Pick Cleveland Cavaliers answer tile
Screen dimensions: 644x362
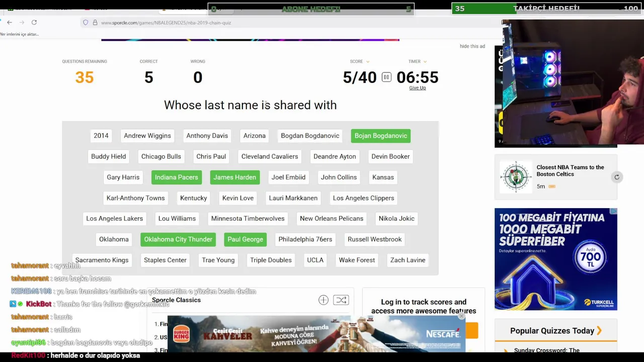270,156
